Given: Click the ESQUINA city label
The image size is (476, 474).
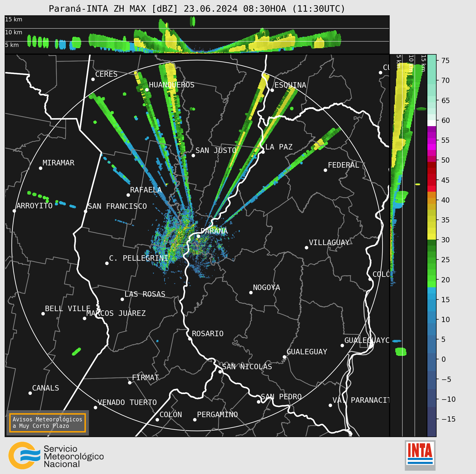Looking at the screenshot, I should point(290,85).
